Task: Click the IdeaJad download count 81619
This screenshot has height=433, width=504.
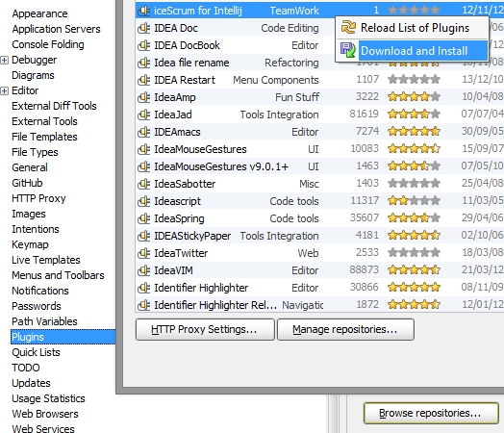Action: coord(365,114)
